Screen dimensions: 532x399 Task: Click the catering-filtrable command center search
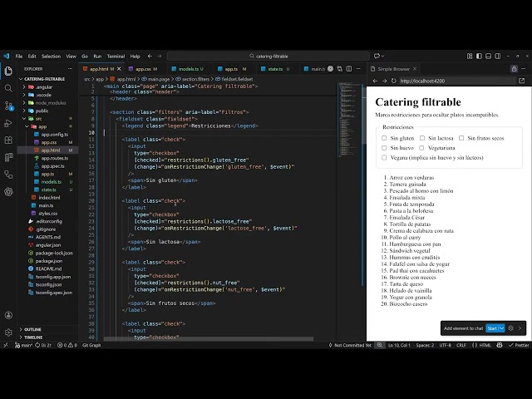pos(268,57)
